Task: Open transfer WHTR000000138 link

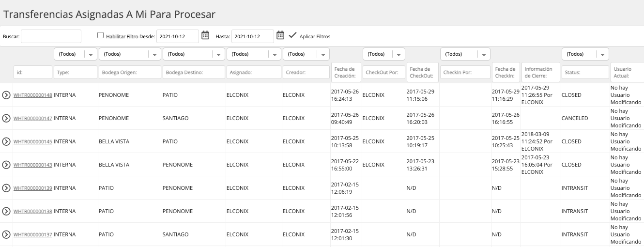Action: pos(33,212)
